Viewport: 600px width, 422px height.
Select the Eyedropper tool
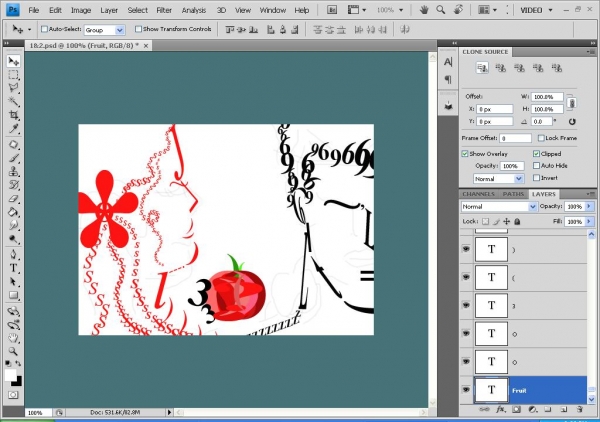pos(13,128)
